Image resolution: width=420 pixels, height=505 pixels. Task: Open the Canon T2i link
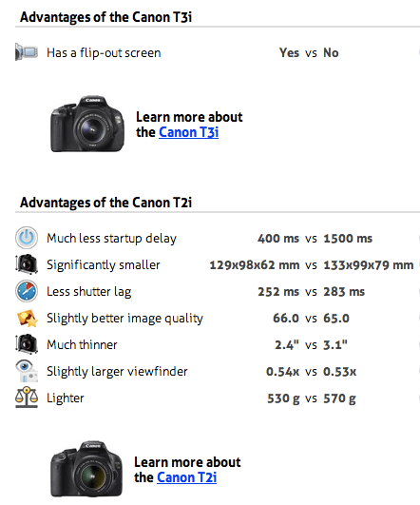click(x=186, y=477)
